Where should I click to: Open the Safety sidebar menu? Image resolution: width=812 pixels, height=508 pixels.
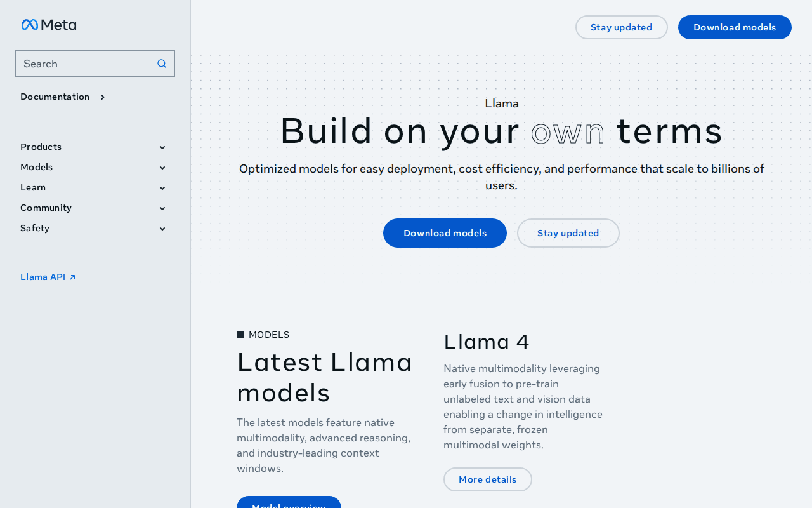[x=95, y=228]
